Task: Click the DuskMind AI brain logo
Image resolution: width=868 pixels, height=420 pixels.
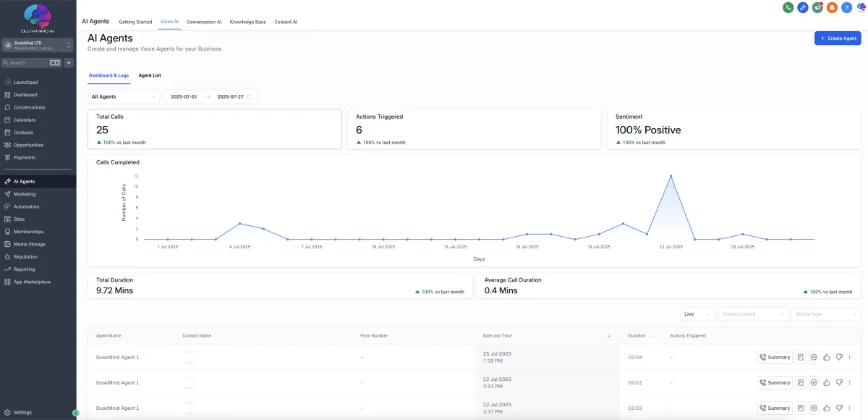Action: pyautogui.click(x=38, y=17)
